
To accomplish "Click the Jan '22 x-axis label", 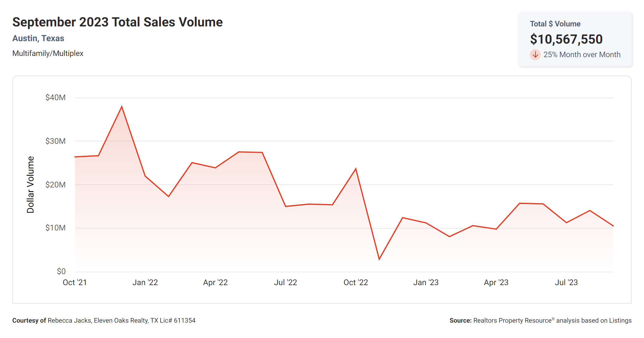I will pos(145,283).
